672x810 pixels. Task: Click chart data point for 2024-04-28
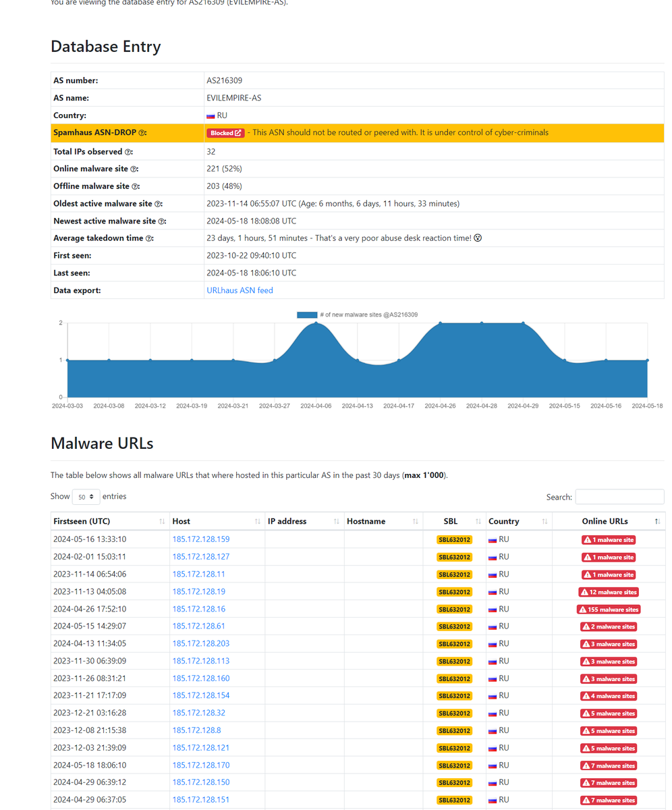(482, 323)
